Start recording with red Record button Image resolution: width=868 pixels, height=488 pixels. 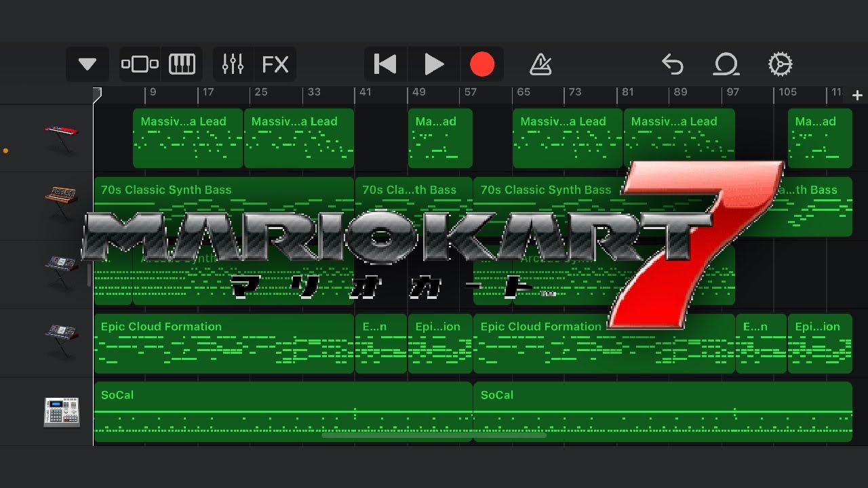pos(482,64)
